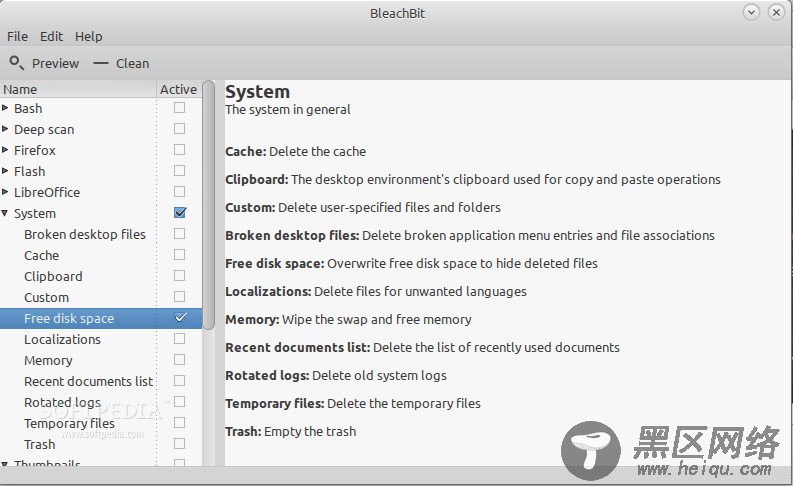The width and height of the screenshot is (793, 486).
Task: Select the LibreOffice row
Action: [101, 192]
